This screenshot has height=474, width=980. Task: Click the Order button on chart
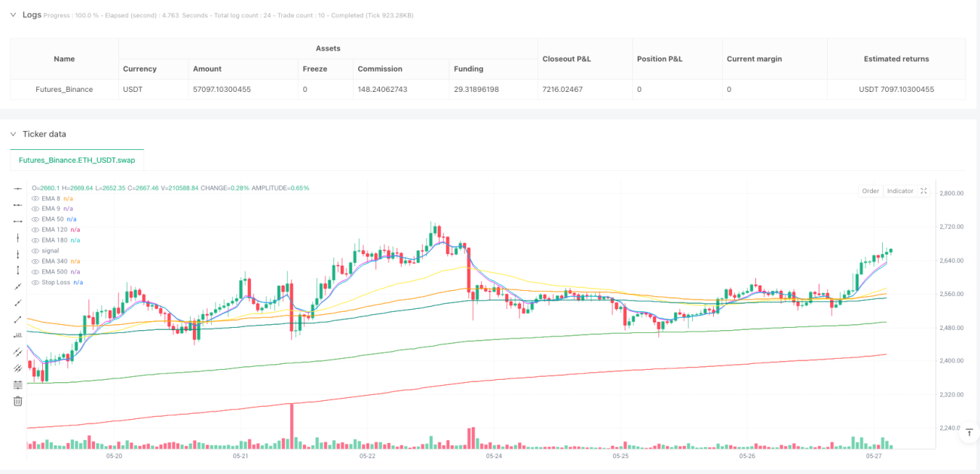(x=871, y=191)
